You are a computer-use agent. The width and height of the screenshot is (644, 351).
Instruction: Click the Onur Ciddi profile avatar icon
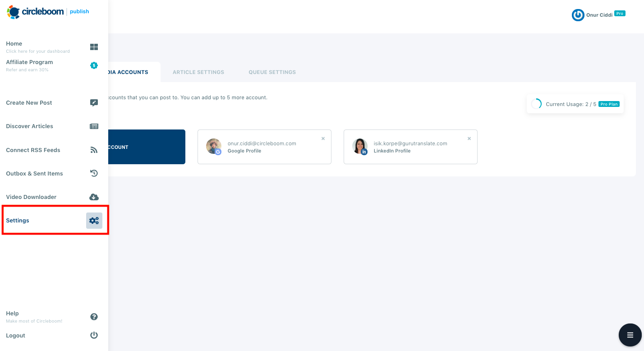tap(578, 15)
